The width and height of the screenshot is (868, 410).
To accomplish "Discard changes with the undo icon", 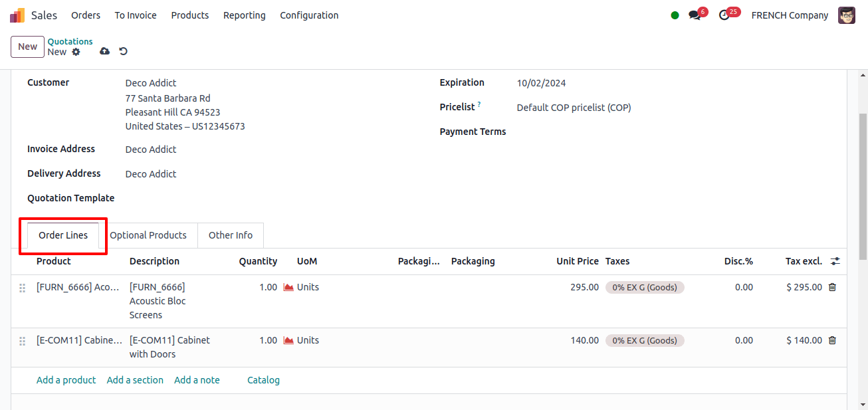I will pyautogui.click(x=124, y=51).
